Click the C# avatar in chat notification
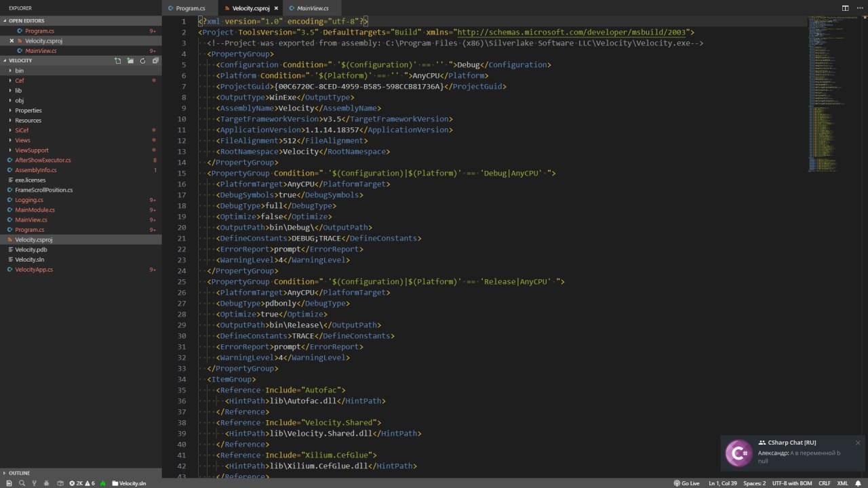The image size is (868, 488). pos(738,453)
